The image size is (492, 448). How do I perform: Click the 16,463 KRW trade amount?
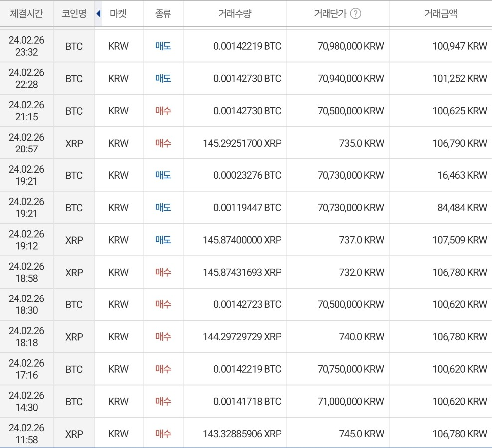tap(462, 175)
